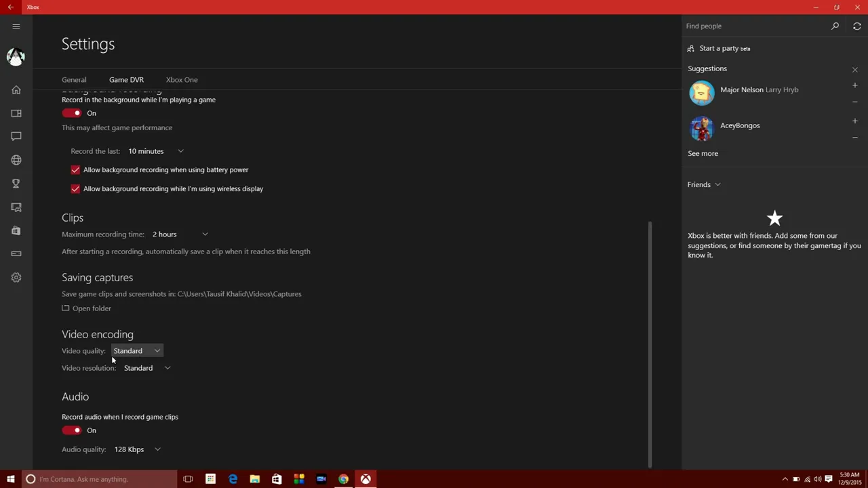Screen dimensions: 868x488
Task: Open Video quality dropdown
Action: point(137,351)
